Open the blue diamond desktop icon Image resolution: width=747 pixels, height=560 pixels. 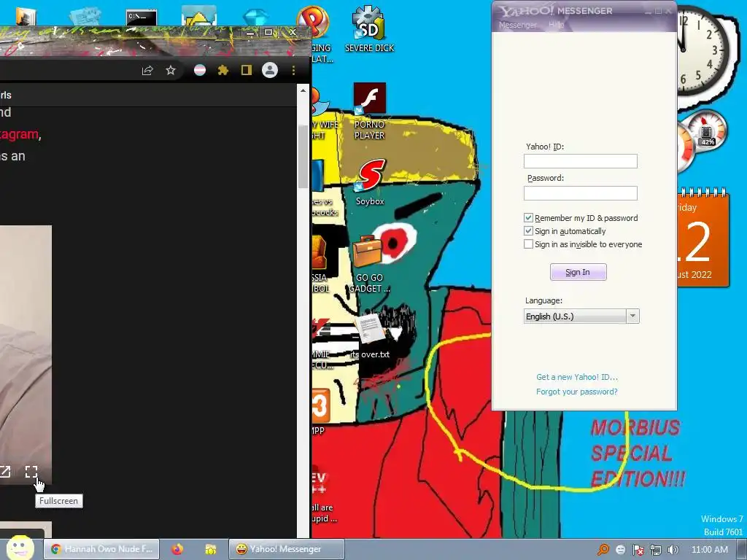click(256, 17)
